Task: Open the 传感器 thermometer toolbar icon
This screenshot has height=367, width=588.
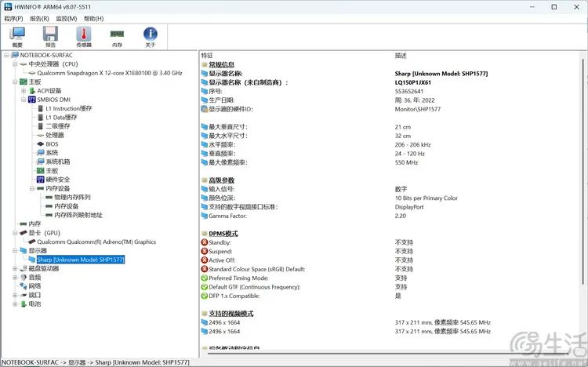Action: pos(84,36)
